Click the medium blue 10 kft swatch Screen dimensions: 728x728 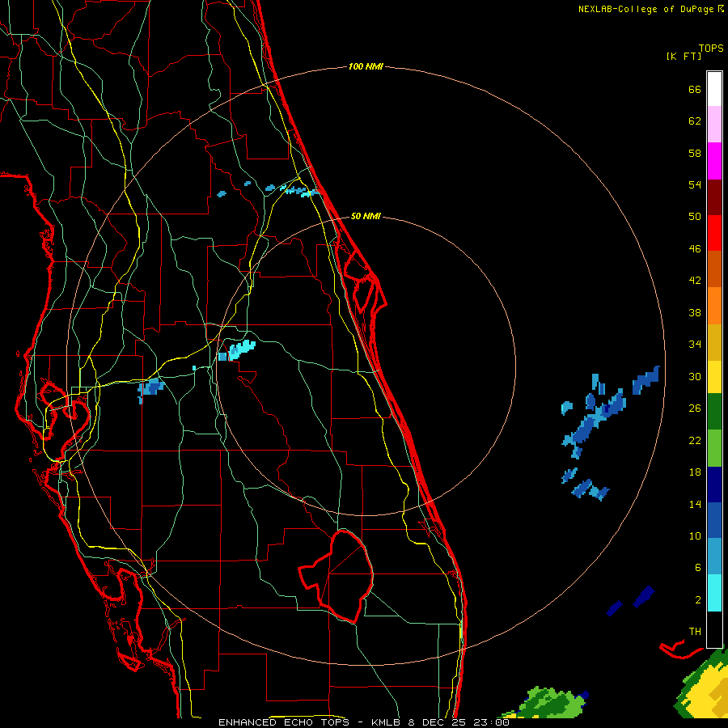(714, 520)
